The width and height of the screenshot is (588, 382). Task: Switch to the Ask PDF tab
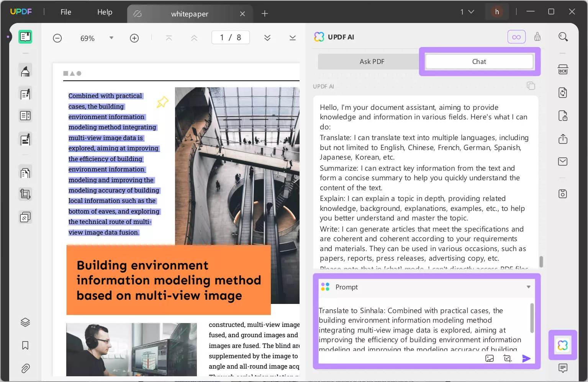pyautogui.click(x=372, y=62)
